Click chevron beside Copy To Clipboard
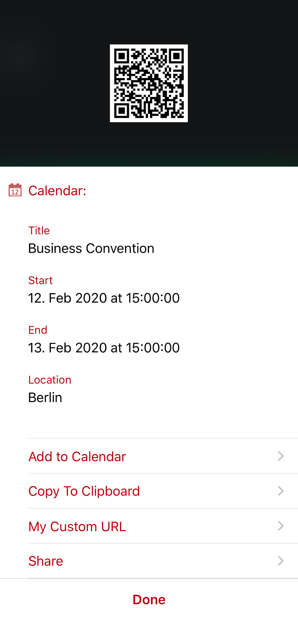298x644 pixels. pyautogui.click(x=281, y=491)
